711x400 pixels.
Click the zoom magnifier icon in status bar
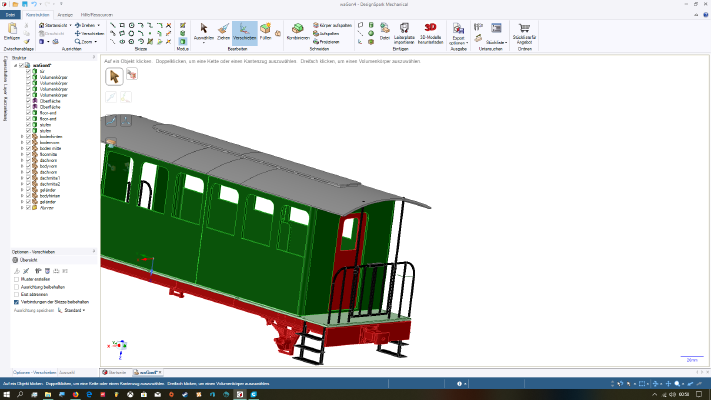coord(677,384)
